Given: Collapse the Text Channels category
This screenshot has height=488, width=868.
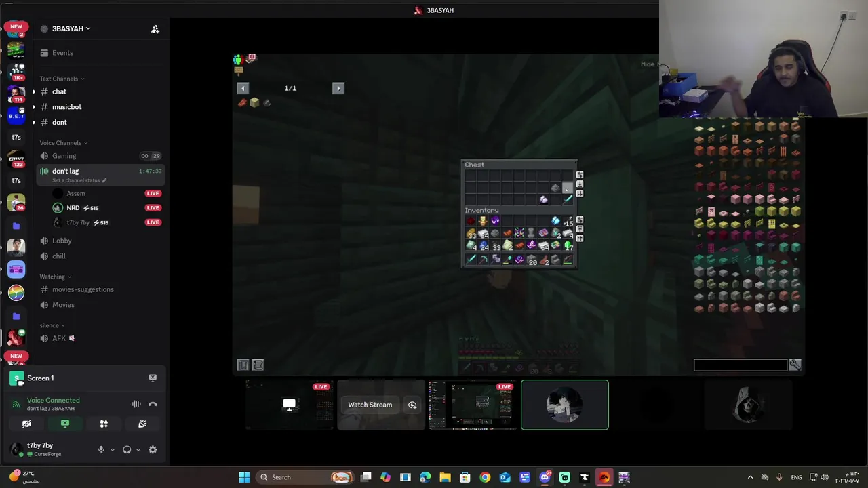Looking at the screenshot, I should (x=62, y=79).
